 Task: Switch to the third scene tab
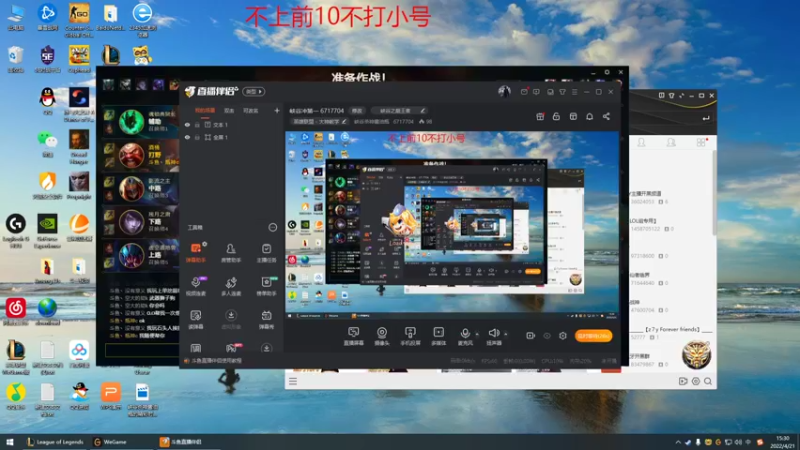point(251,111)
